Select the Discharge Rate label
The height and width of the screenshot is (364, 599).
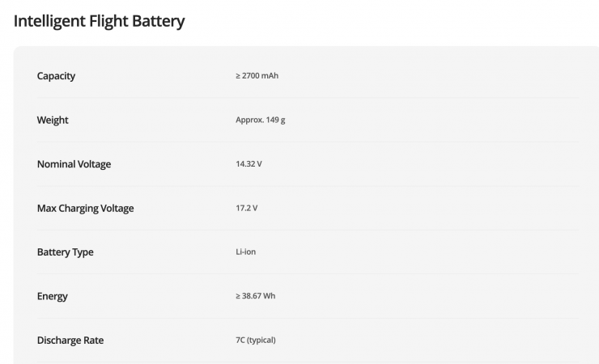click(70, 341)
